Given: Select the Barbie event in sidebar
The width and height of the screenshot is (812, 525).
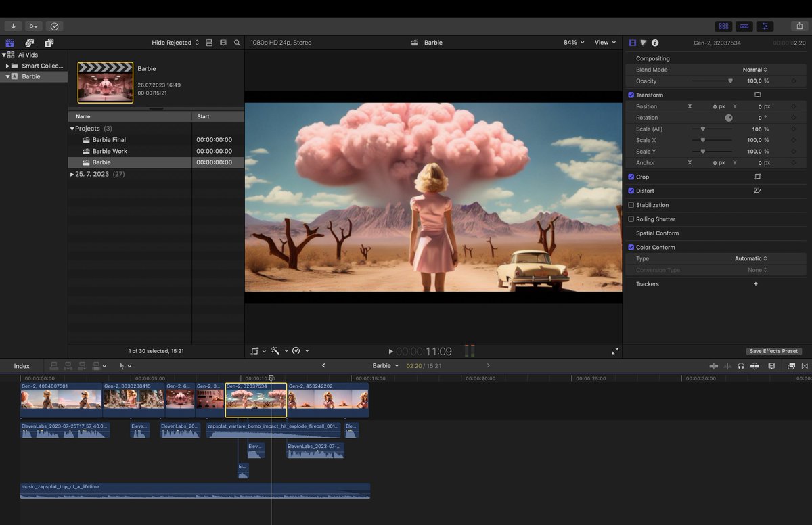Looking at the screenshot, I should pos(34,77).
